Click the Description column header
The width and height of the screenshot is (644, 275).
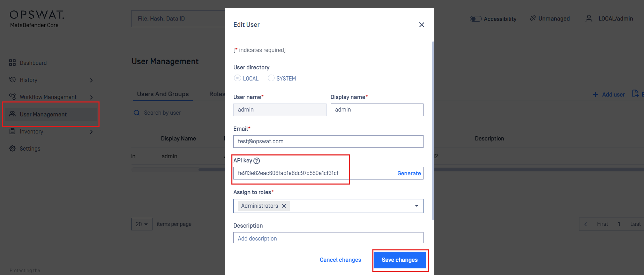pos(489,139)
